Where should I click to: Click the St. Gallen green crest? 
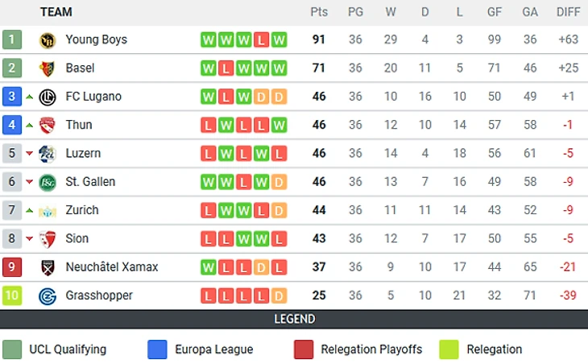48,182
